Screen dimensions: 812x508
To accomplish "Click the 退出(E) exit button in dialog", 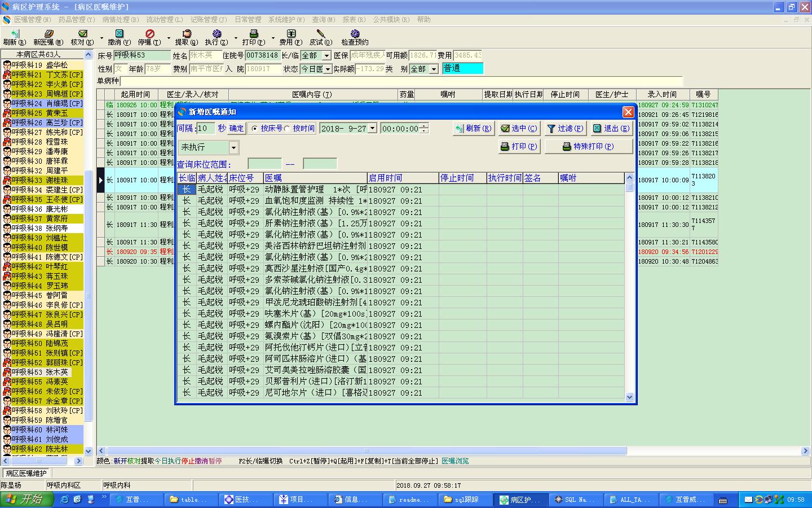I will coord(611,129).
